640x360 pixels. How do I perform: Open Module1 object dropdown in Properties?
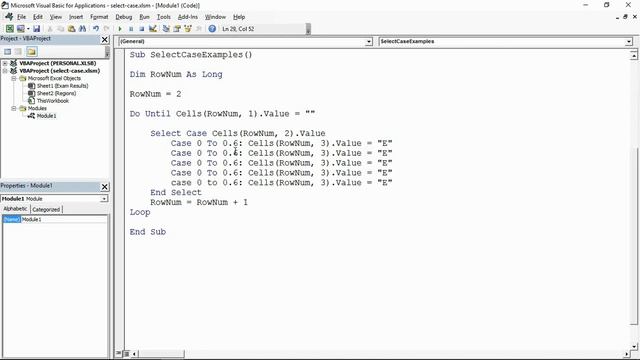coord(104,199)
